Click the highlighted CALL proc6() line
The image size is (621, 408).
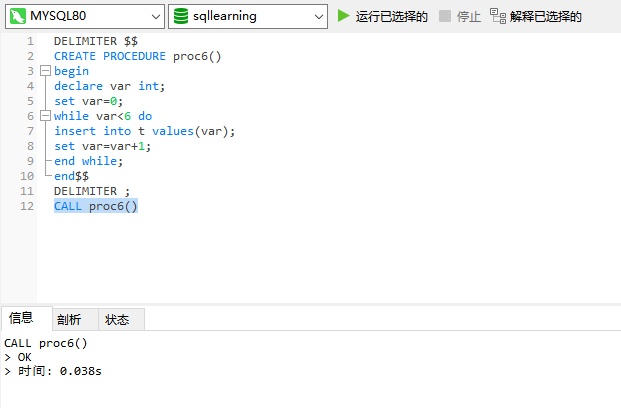pyautogui.click(x=96, y=206)
